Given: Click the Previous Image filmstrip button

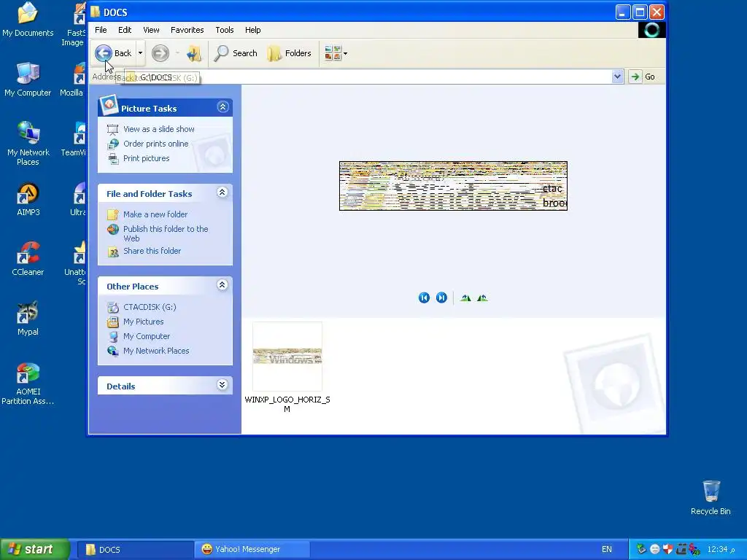Looking at the screenshot, I should pyautogui.click(x=424, y=298).
